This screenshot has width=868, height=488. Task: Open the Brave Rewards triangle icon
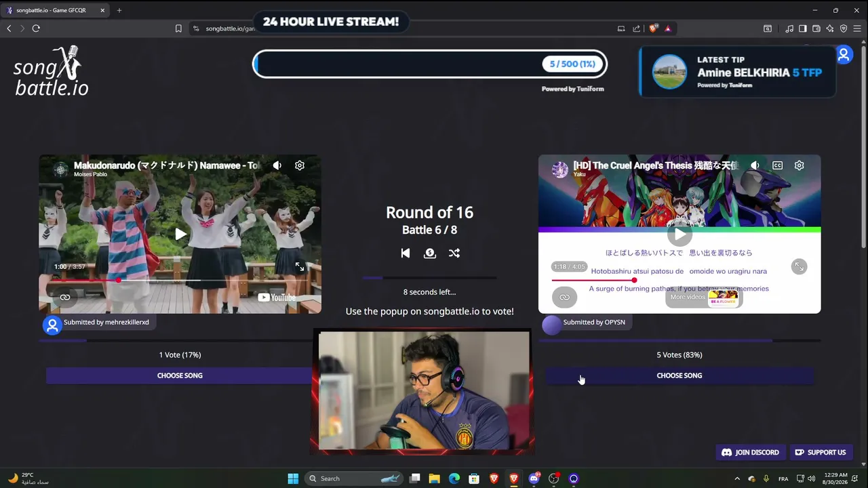pos(668,28)
